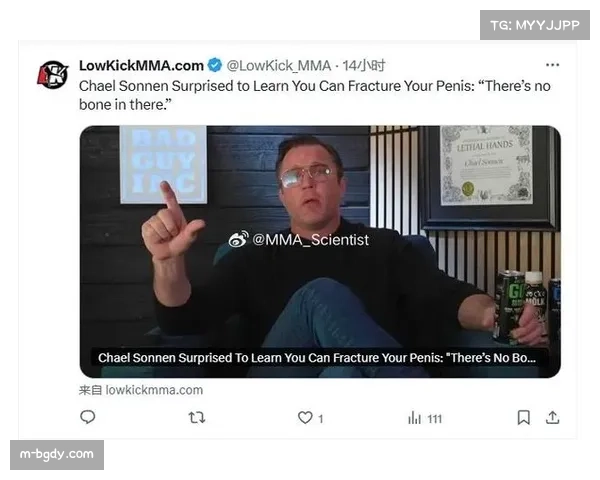Image resolution: width=600 pixels, height=480 pixels.
Task: Open the three-dot more options menu
Action: pyautogui.click(x=552, y=65)
